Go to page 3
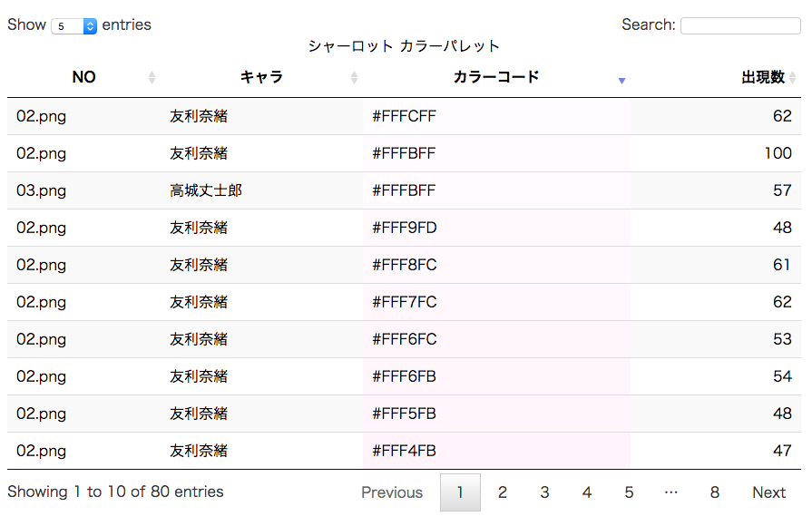 (544, 492)
